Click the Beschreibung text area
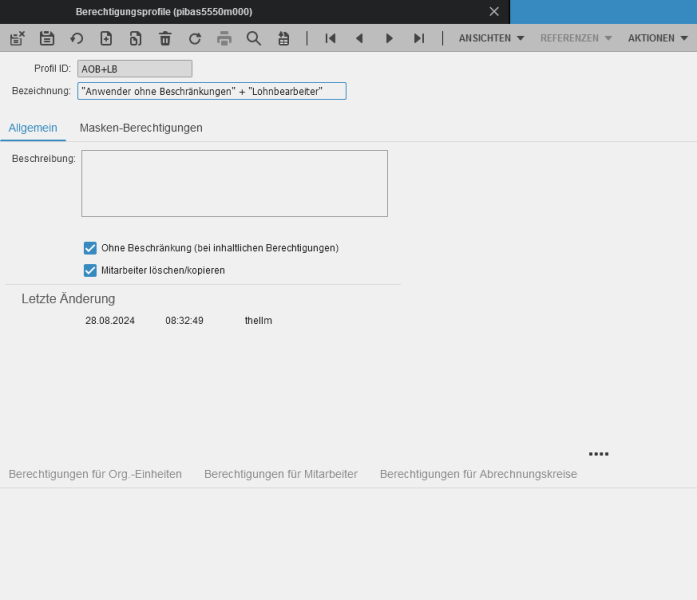Viewport: 697px width, 600px height. pyautogui.click(x=234, y=184)
